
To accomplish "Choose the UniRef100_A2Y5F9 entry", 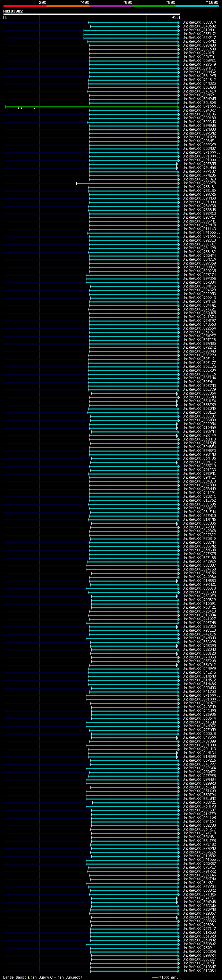I will pyautogui.click(x=199, y=64).
